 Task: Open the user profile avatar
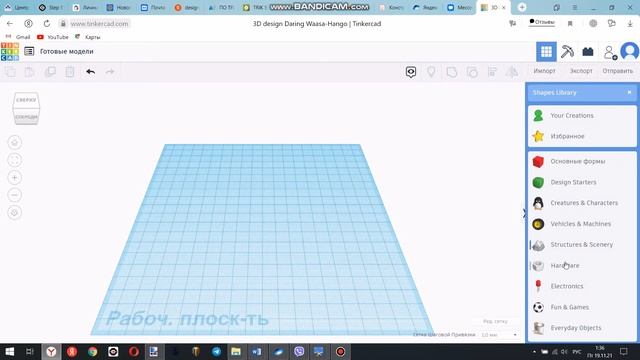click(x=630, y=51)
